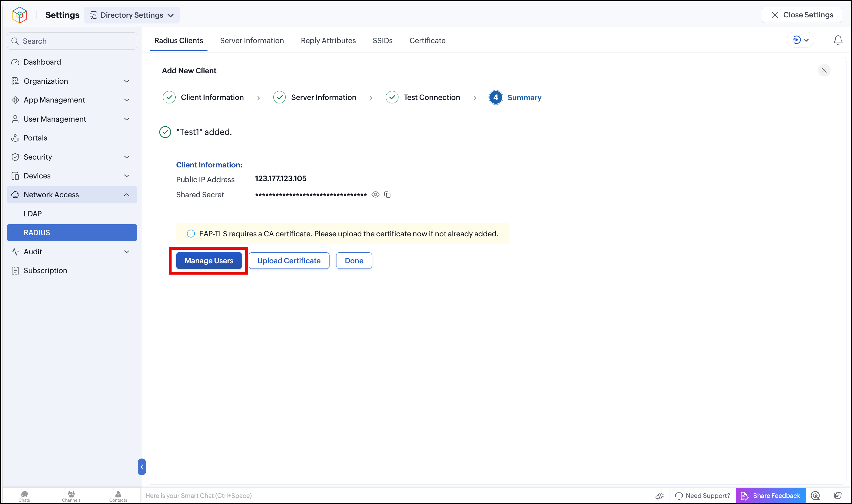Image resolution: width=852 pixels, height=504 pixels.
Task: Open Subscription via its sidebar icon
Action: tap(15, 271)
